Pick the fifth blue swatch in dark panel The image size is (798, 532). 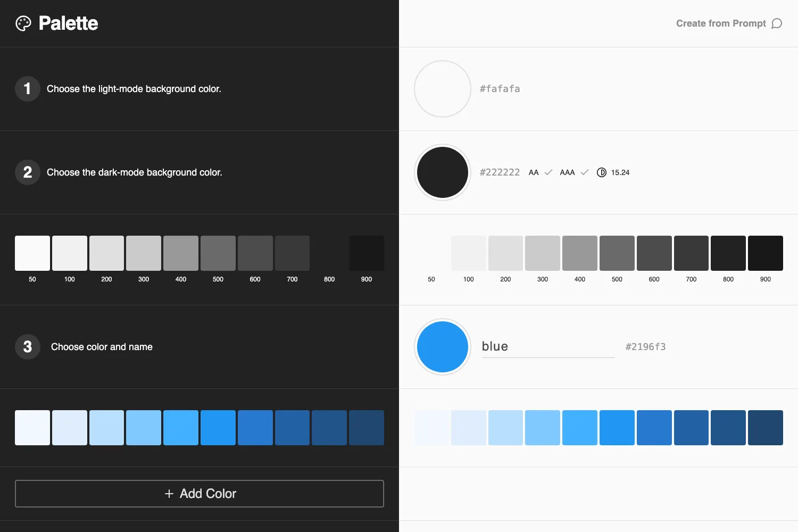181,428
